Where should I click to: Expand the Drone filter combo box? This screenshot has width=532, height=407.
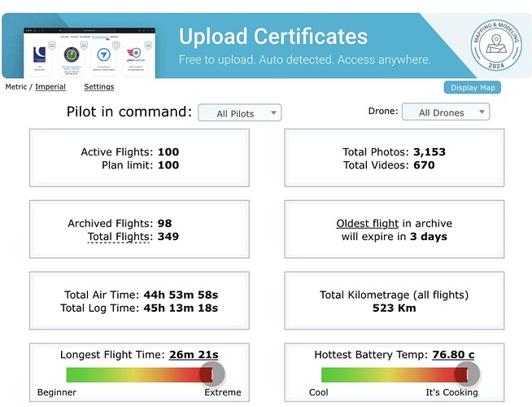446,112
